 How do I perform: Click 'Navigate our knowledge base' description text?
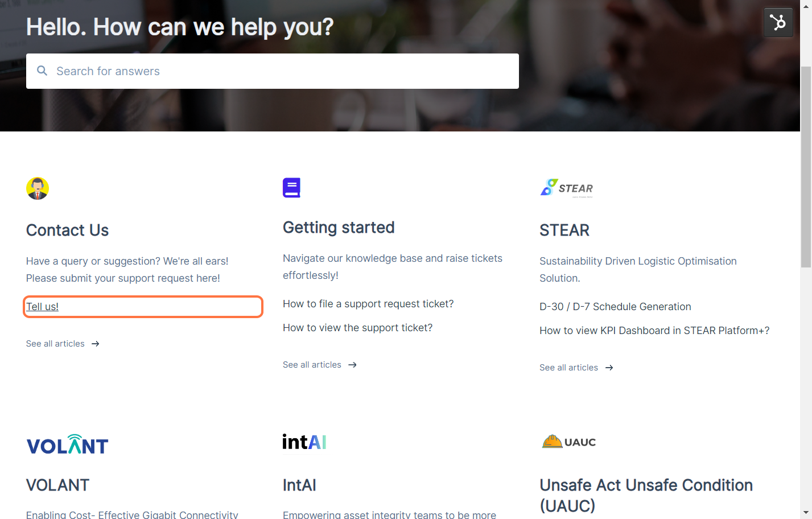click(393, 267)
